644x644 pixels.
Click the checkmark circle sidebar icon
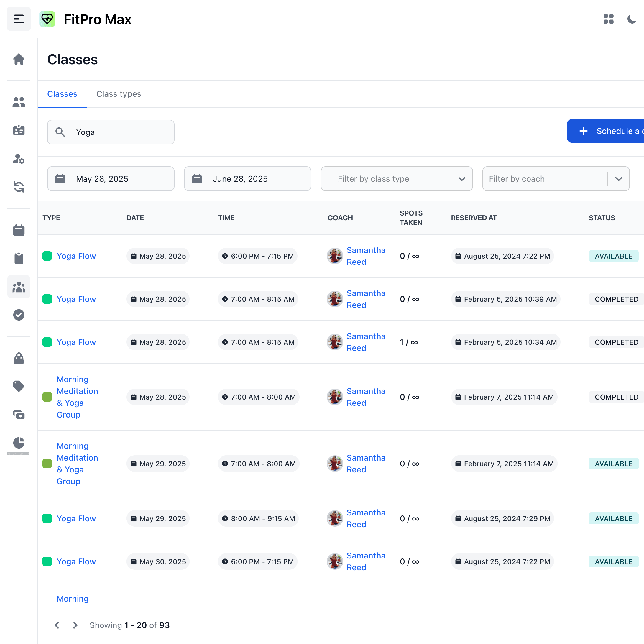pyautogui.click(x=19, y=315)
